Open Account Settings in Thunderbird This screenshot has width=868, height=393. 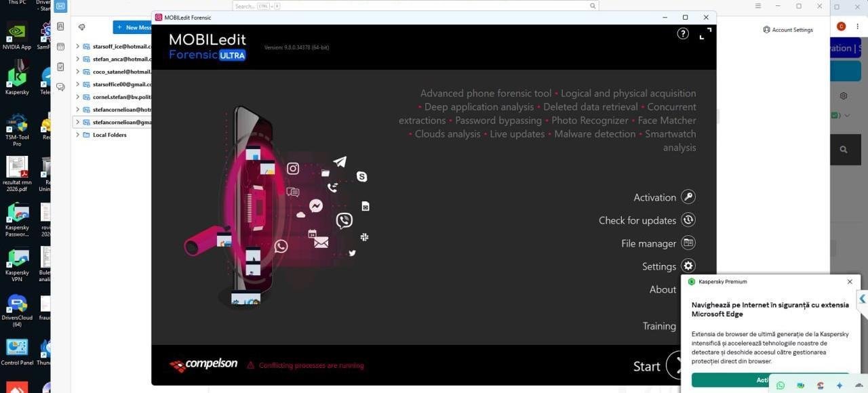coord(788,30)
